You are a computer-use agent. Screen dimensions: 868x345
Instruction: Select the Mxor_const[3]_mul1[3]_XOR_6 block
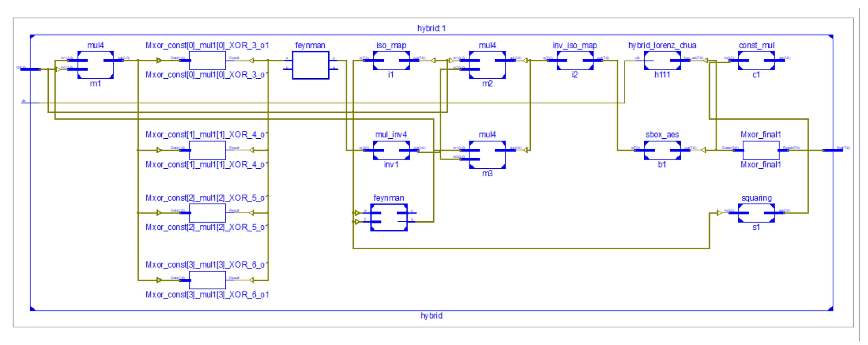pos(207,280)
